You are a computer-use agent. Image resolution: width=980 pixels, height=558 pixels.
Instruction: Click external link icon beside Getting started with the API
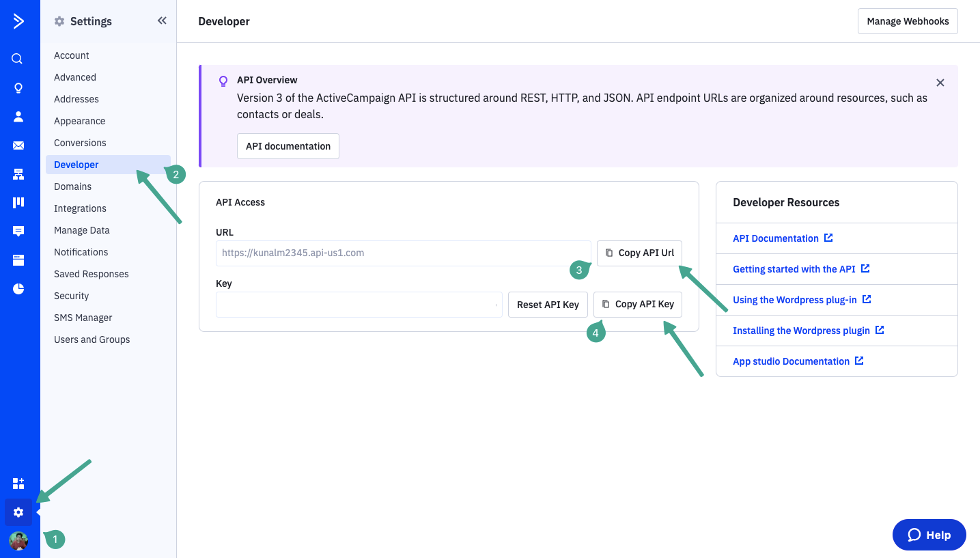point(865,268)
